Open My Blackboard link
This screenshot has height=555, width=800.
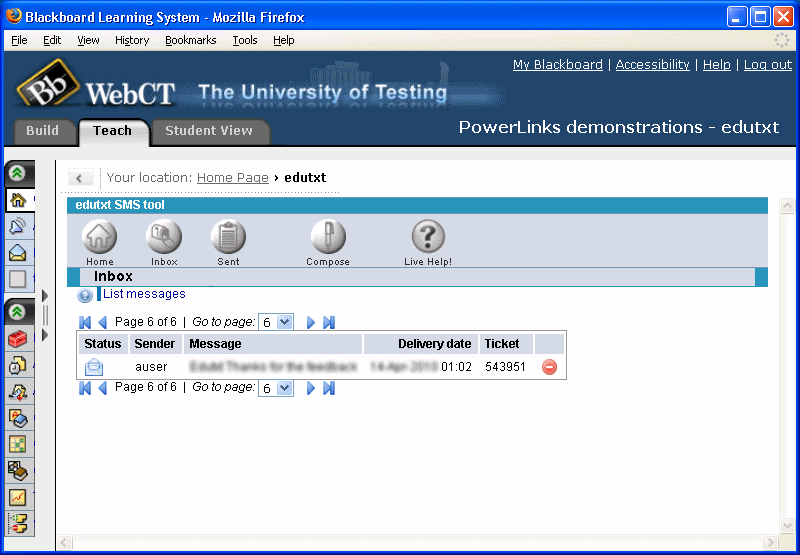tap(558, 65)
